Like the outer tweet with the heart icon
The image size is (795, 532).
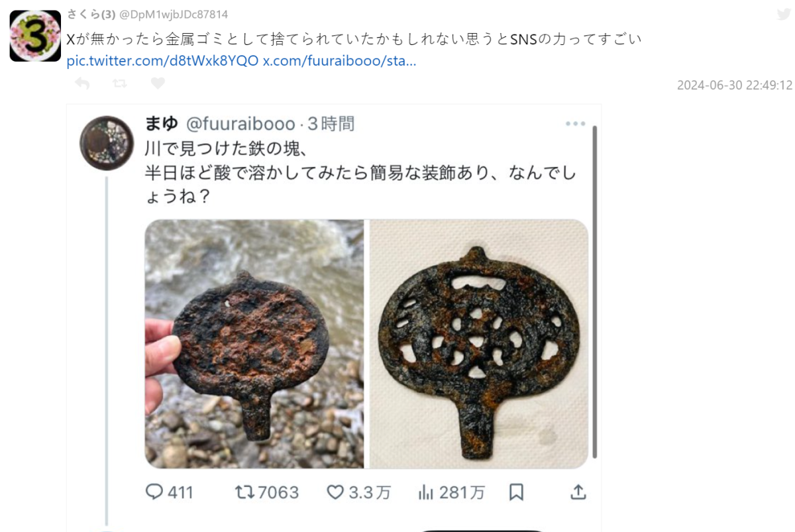point(158,83)
